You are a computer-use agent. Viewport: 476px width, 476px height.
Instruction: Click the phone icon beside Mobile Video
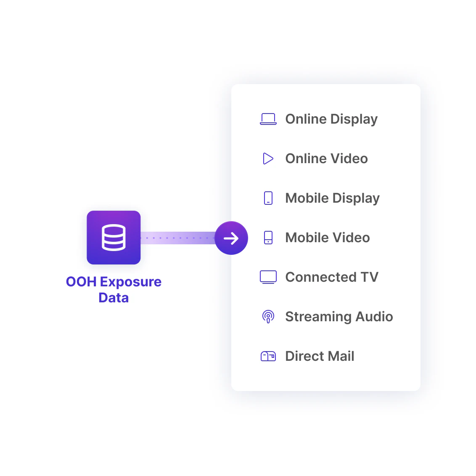(268, 238)
